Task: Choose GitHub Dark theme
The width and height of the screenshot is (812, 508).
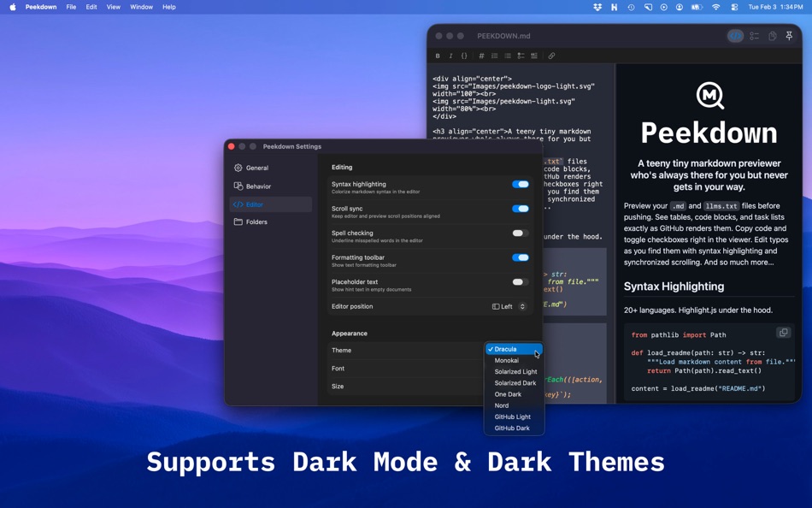Action: 514,428
